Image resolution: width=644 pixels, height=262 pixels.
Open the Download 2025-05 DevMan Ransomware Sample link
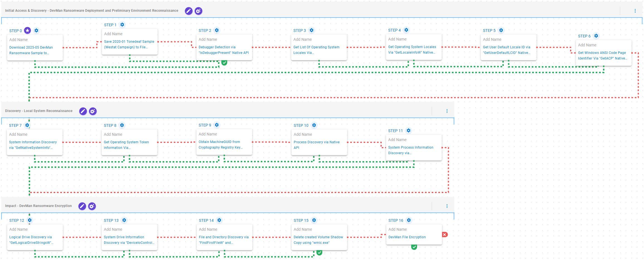(x=31, y=50)
